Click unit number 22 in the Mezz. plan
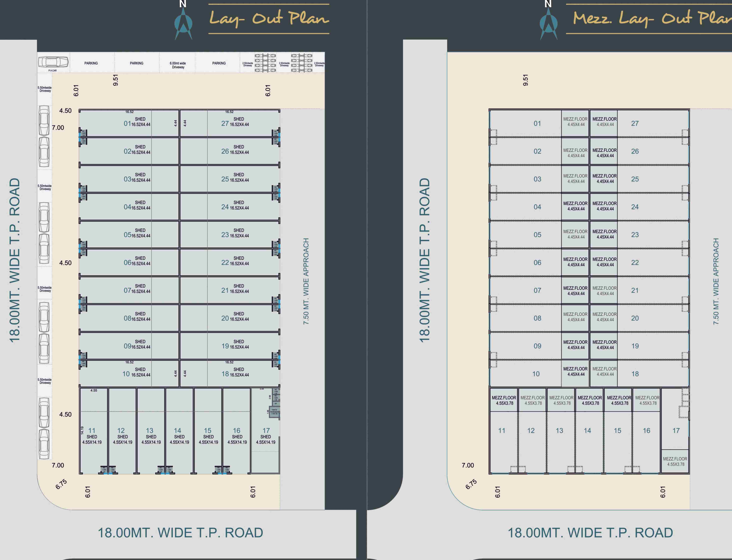The width and height of the screenshot is (732, 560). click(635, 263)
